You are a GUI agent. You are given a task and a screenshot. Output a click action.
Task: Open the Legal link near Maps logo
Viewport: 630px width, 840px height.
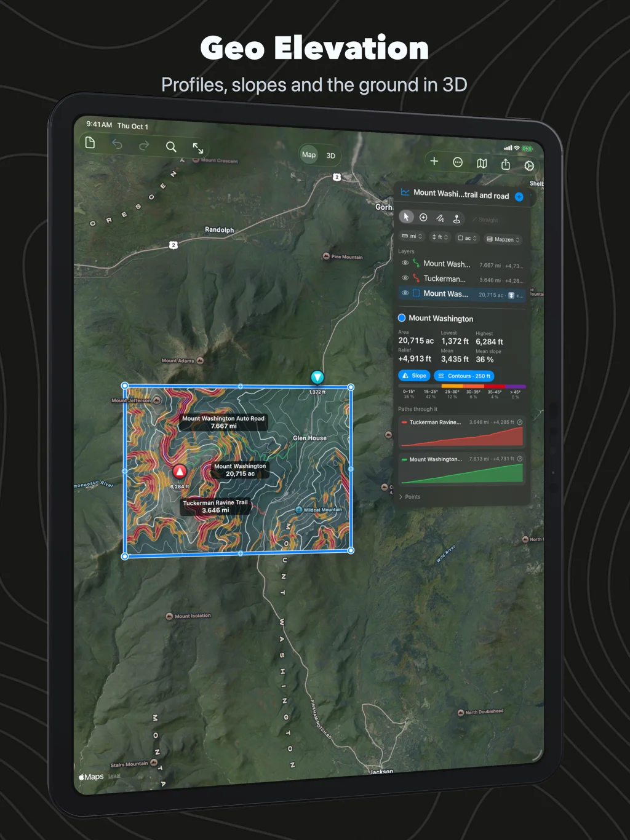coord(114,776)
